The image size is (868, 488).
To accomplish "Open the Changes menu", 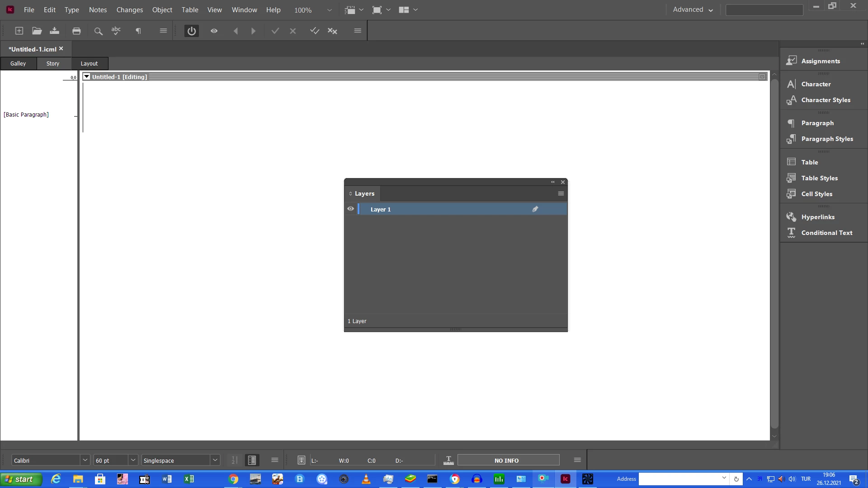I will coord(129,9).
